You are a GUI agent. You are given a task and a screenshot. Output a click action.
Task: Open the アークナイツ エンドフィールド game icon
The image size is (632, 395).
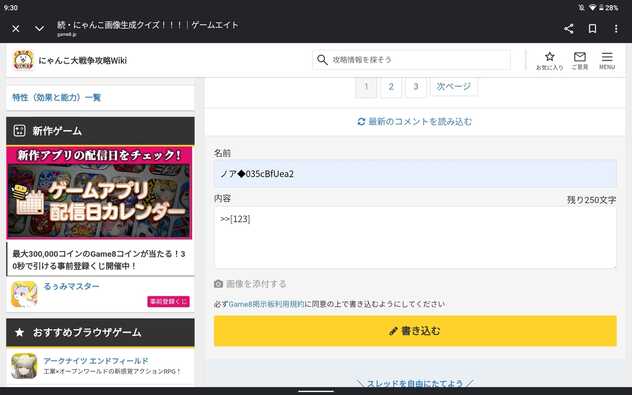pos(24,366)
